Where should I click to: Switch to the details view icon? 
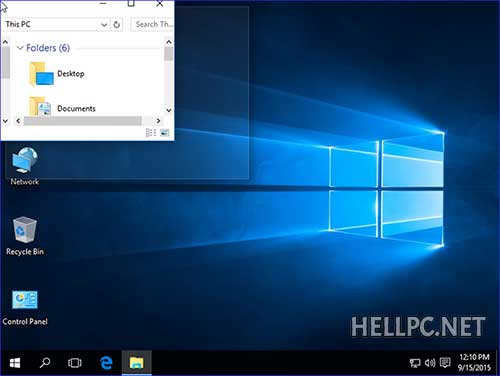point(151,133)
